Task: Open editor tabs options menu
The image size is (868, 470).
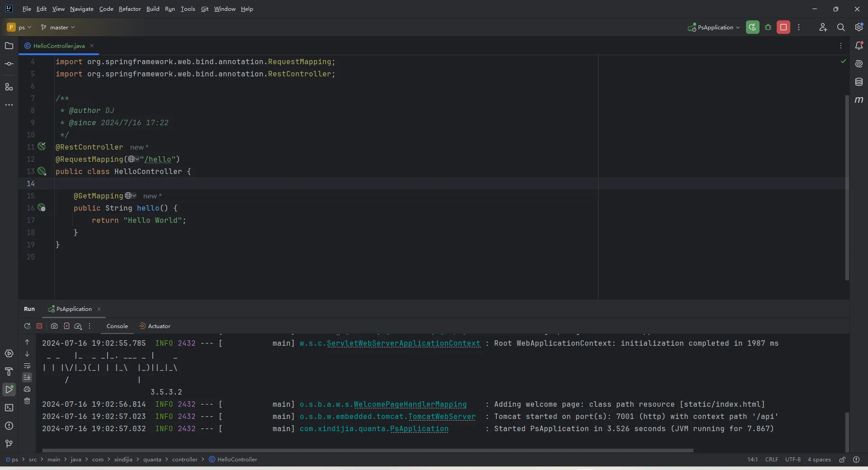Action: pos(841,46)
